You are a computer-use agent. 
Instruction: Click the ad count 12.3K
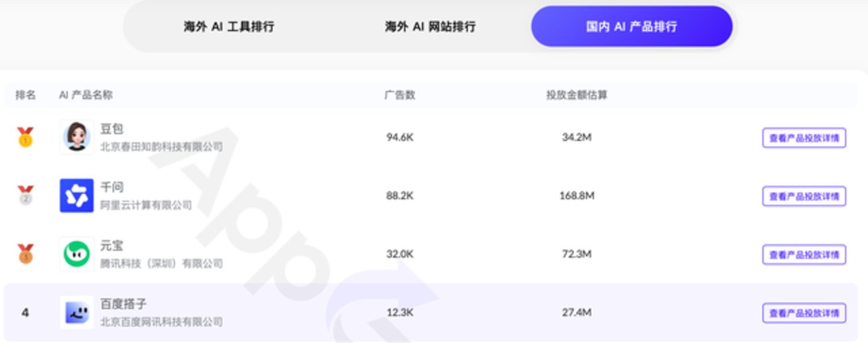400,312
